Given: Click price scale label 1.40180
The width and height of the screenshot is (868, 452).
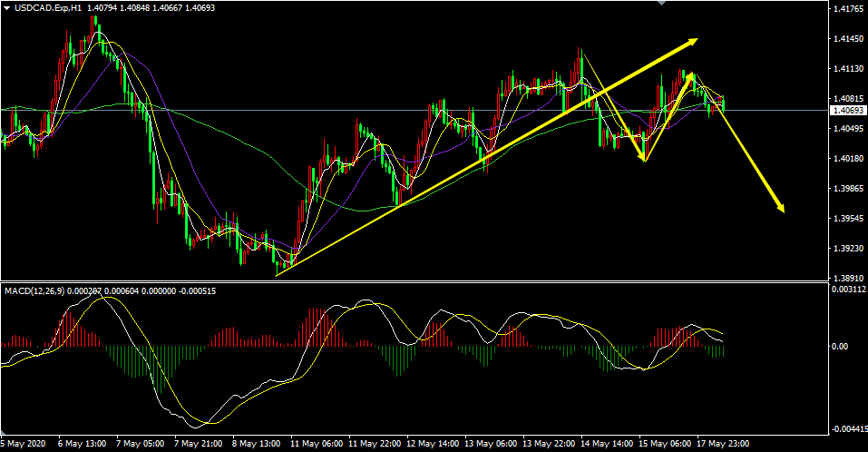Looking at the screenshot, I should pos(848,159).
